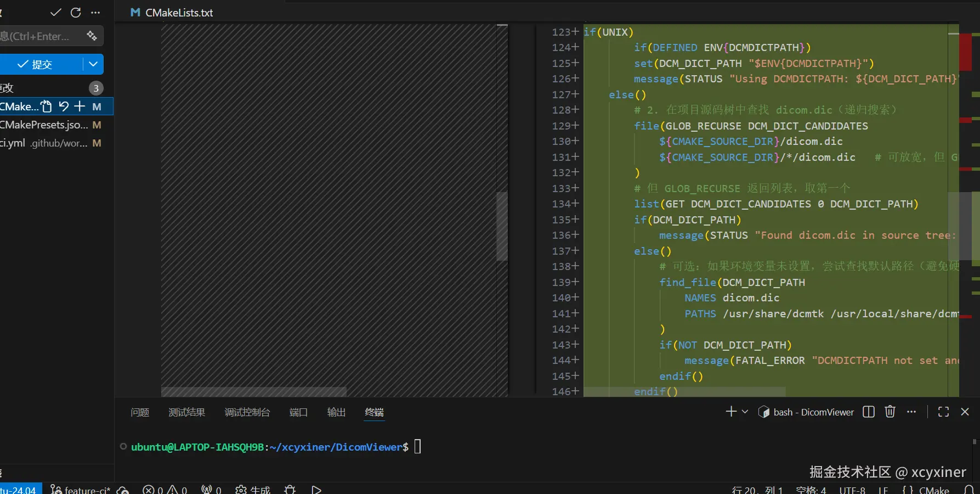Select the 终端 panel tab

375,412
